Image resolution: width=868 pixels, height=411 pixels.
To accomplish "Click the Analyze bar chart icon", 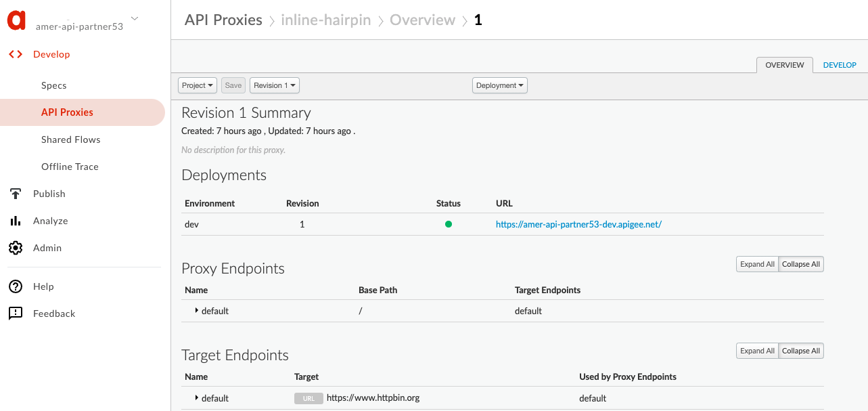I will (15, 221).
